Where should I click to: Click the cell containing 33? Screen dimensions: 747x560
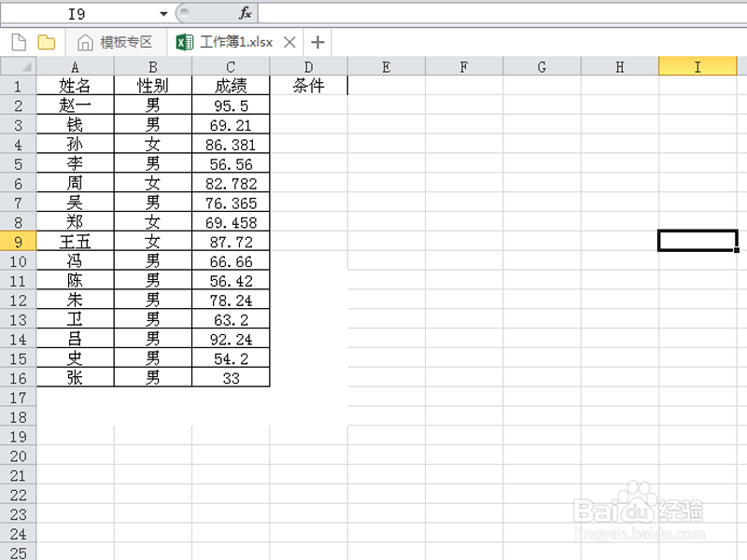point(231,378)
